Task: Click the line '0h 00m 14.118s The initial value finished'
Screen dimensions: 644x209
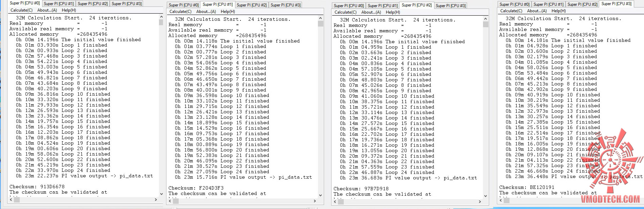Action: (237, 41)
